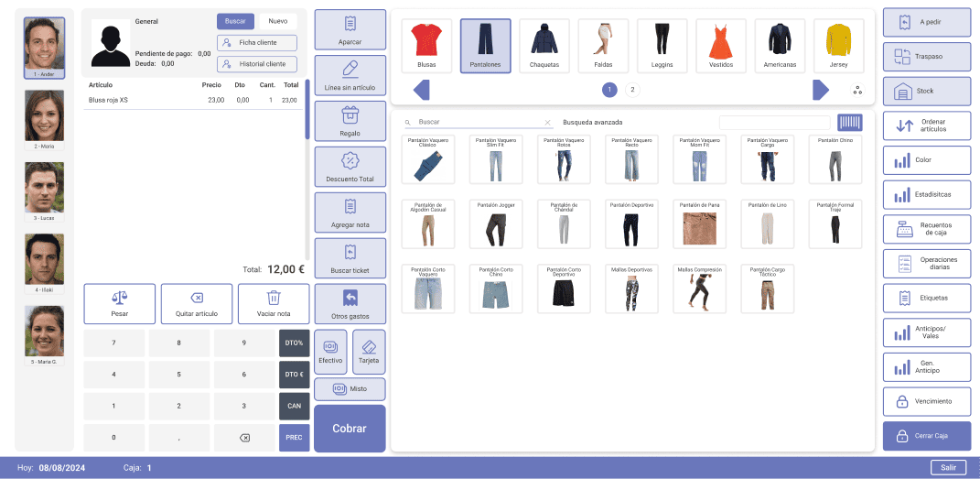Image resolution: width=980 pixels, height=479 pixels.
Task: Select employee 2 - María
Action: pyautogui.click(x=44, y=119)
